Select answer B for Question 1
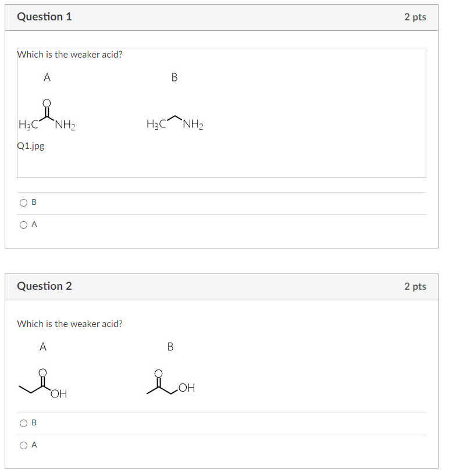Image resolution: width=449 pixels, height=476 pixels. [x=24, y=203]
